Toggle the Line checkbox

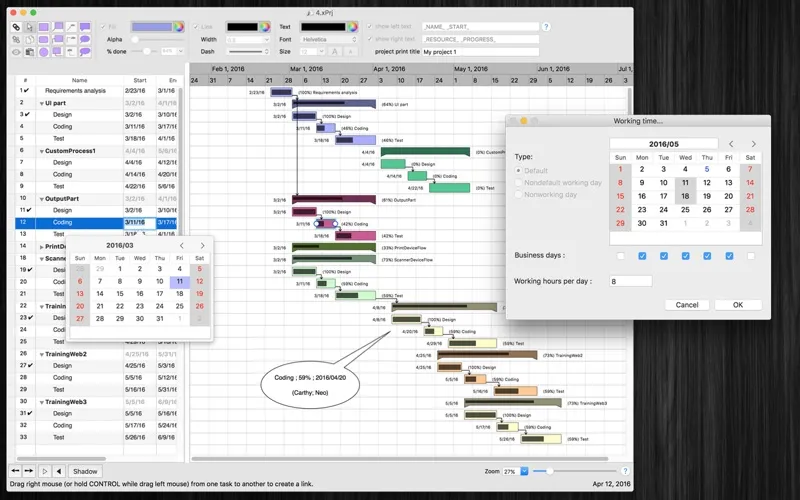[195, 27]
